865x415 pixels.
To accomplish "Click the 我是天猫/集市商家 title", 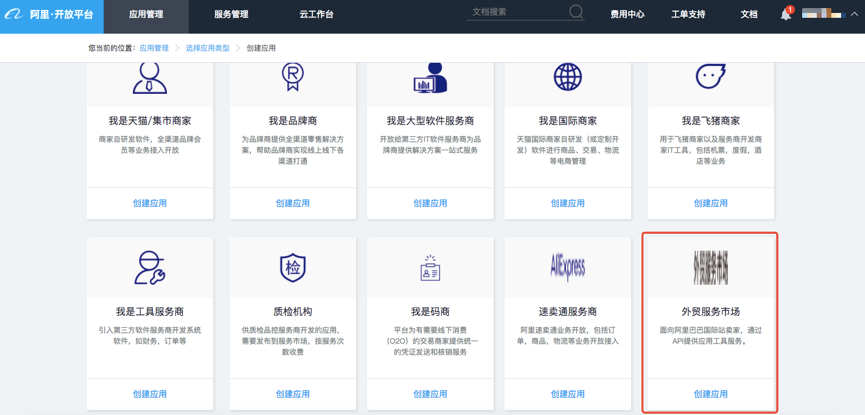I will [x=149, y=121].
